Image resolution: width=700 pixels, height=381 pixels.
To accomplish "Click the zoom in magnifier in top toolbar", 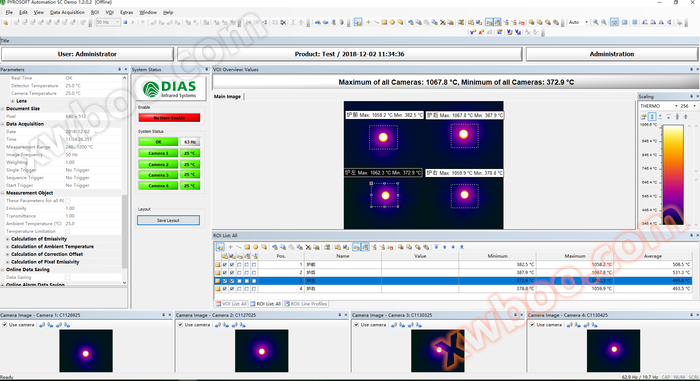I will click(596, 22).
